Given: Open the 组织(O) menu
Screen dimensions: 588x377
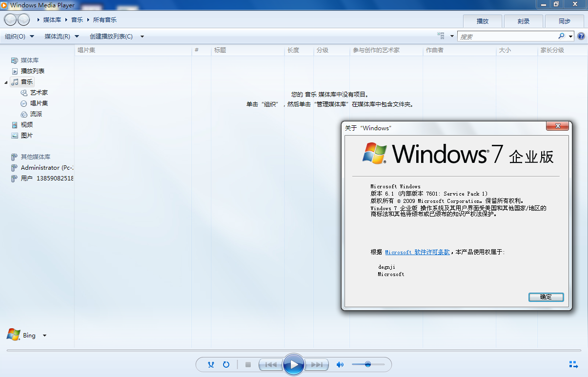Looking at the screenshot, I should click(20, 37).
